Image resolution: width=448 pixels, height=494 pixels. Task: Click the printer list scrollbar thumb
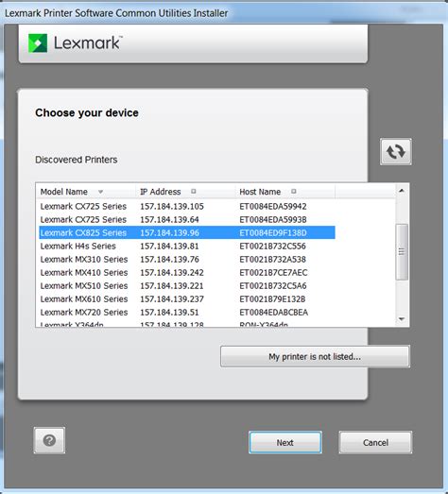point(402,252)
